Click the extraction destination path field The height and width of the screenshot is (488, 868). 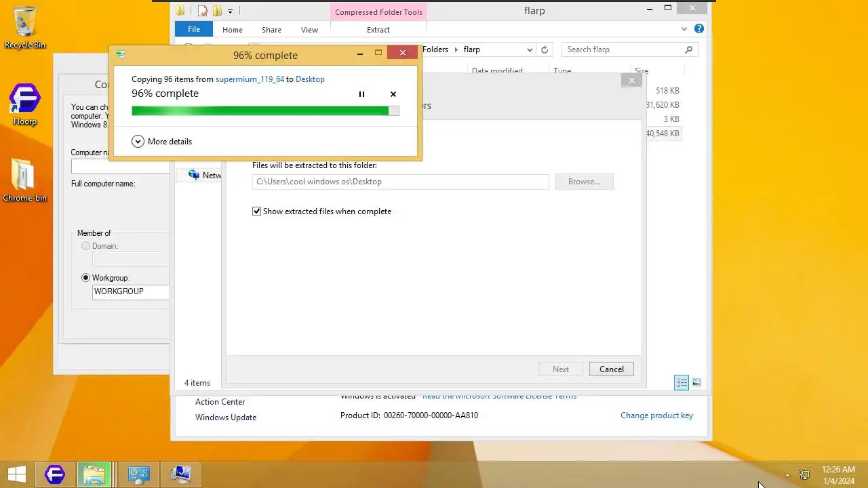[x=400, y=182]
